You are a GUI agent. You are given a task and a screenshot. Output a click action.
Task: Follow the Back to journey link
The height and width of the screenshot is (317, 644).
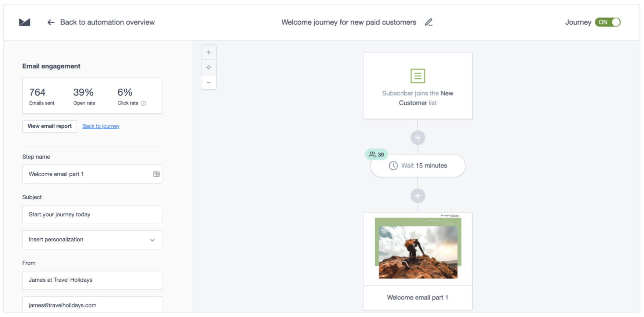(101, 126)
